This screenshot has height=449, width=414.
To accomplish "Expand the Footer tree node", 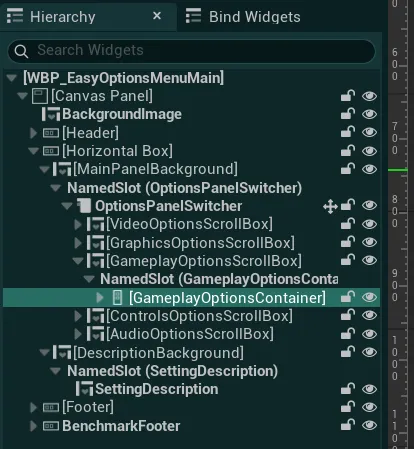I will [x=33, y=407].
